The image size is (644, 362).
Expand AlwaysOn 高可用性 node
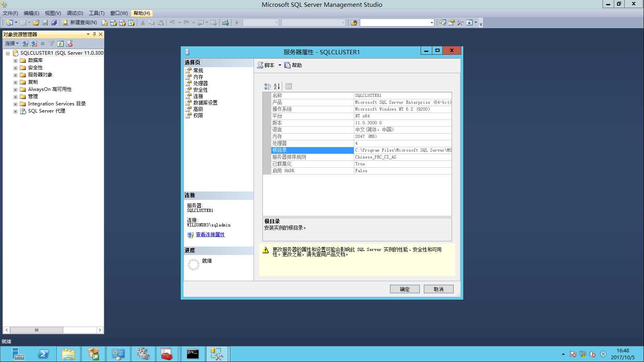[15, 90]
